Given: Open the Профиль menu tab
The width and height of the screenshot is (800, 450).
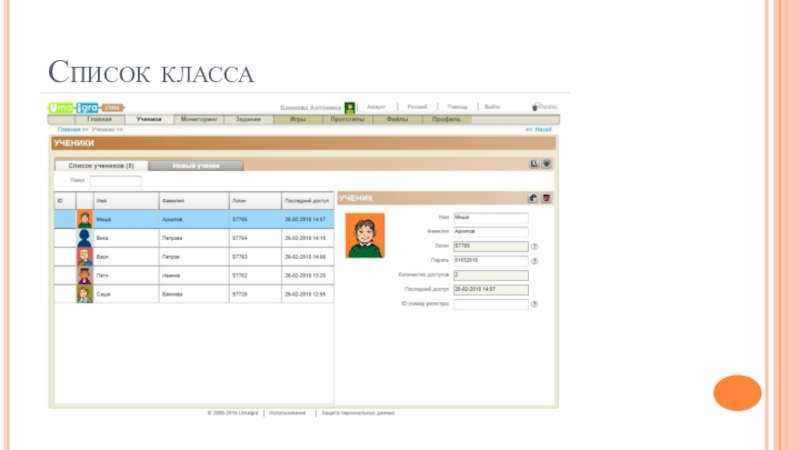Looking at the screenshot, I should [446, 119].
